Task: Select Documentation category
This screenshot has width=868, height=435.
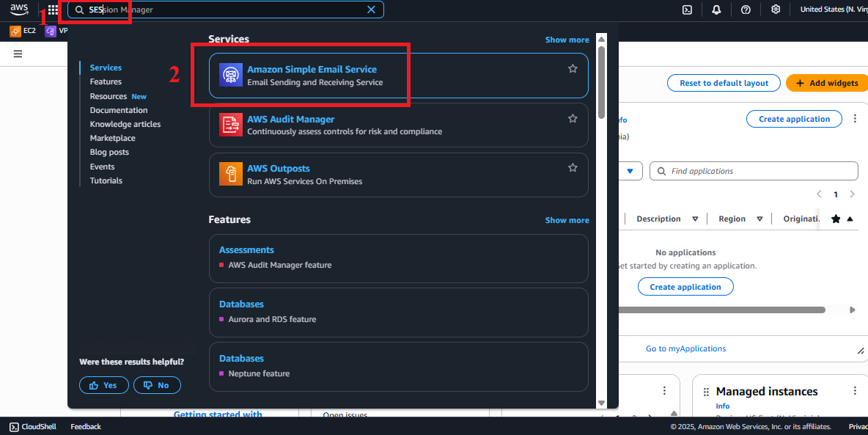Action: (x=119, y=110)
